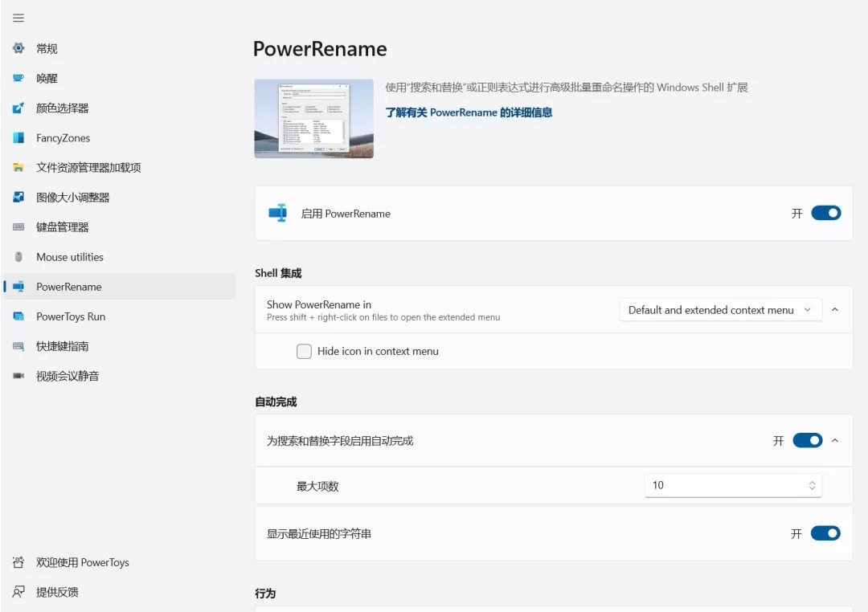Image resolution: width=868 pixels, height=612 pixels.
Task: Click the Mouse utilities mouse icon
Action: point(18,257)
